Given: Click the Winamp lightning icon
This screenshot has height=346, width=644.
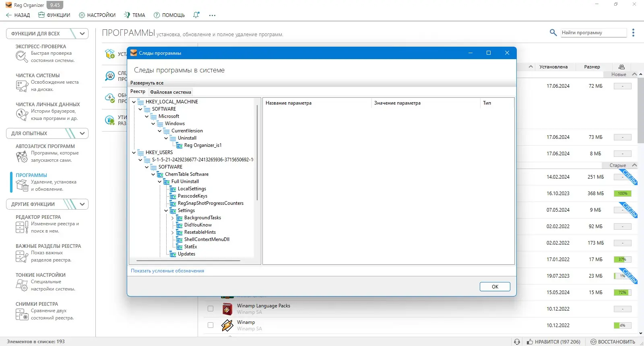Looking at the screenshot, I should pos(227,325).
